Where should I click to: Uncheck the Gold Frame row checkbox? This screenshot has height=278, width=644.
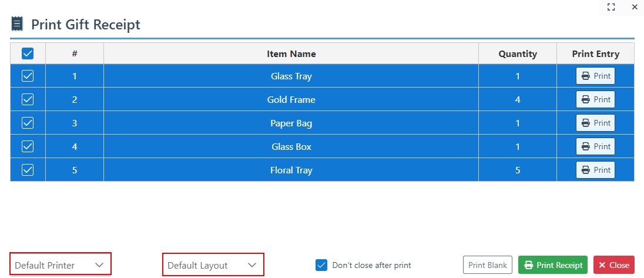(x=28, y=100)
